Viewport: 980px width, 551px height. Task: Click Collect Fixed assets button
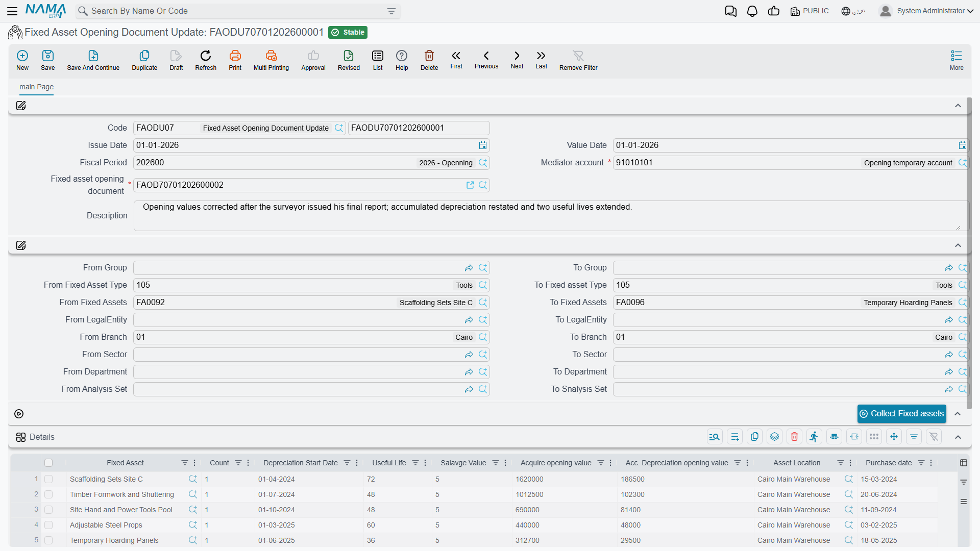902,414
